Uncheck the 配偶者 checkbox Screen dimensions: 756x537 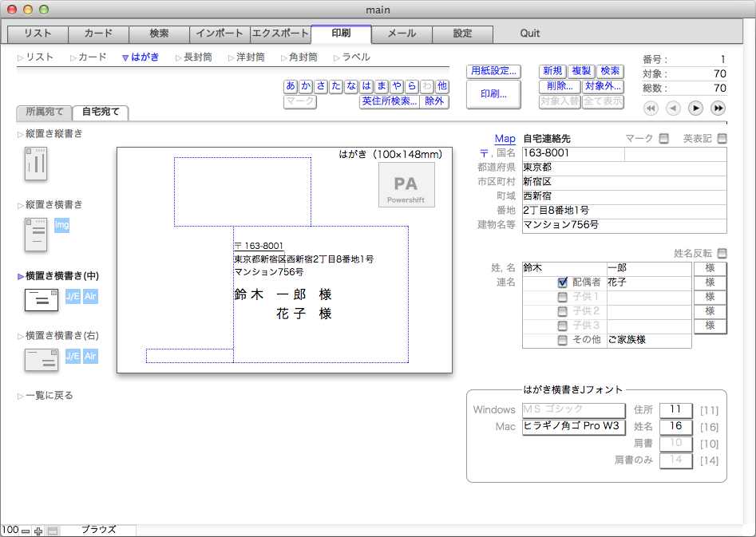click(562, 282)
